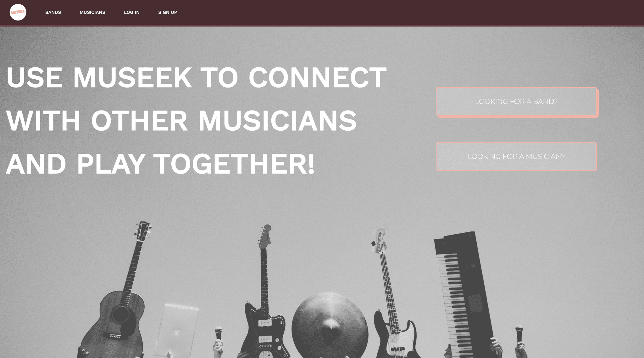Click the raised laptop in the photo
The image size is (644, 358).
click(177, 331)
